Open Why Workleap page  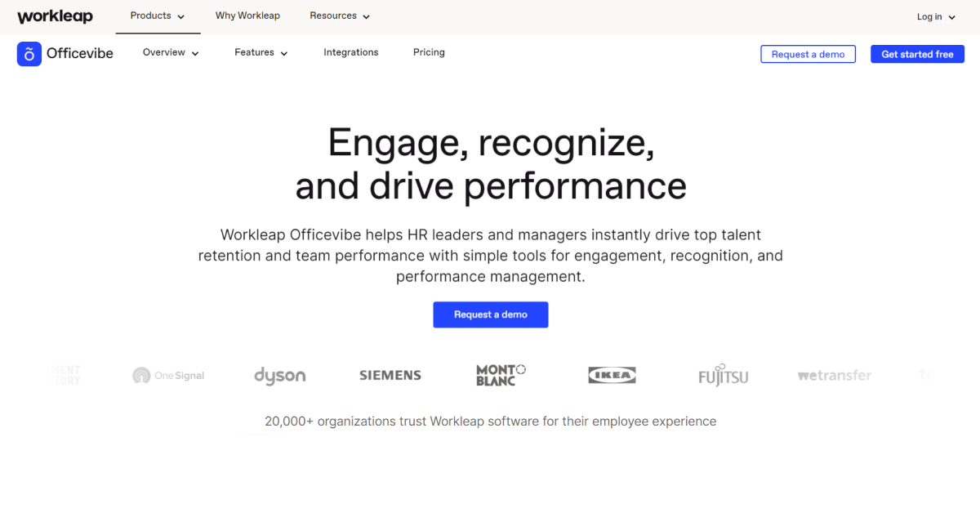[x=247, y=16]
